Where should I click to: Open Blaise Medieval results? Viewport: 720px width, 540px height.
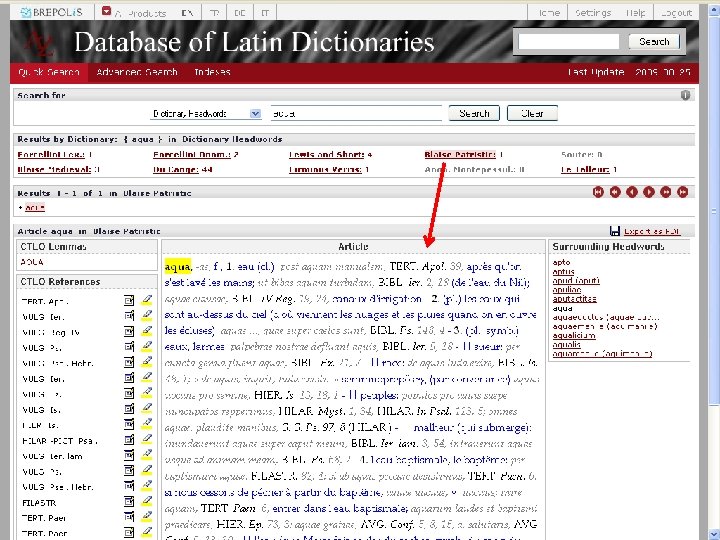click(54, 169)
